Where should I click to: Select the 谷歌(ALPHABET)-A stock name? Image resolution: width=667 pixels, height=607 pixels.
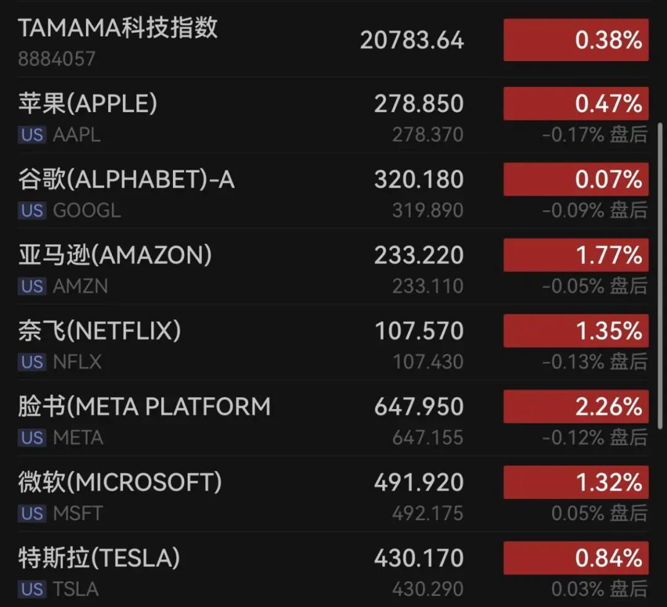[x=126, y=179]
